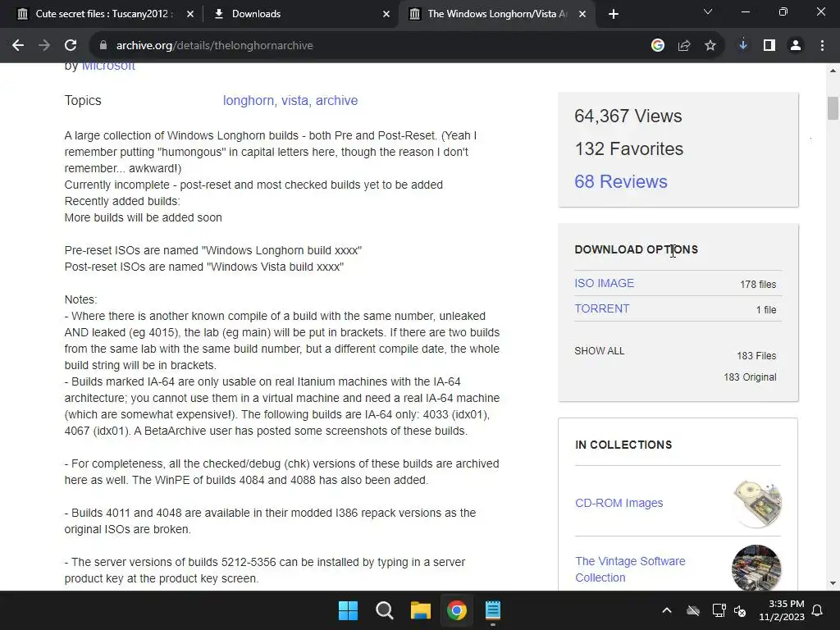Click the page scrollbar thumb
The image size is (840, 630).
click(x=833, y=108)
